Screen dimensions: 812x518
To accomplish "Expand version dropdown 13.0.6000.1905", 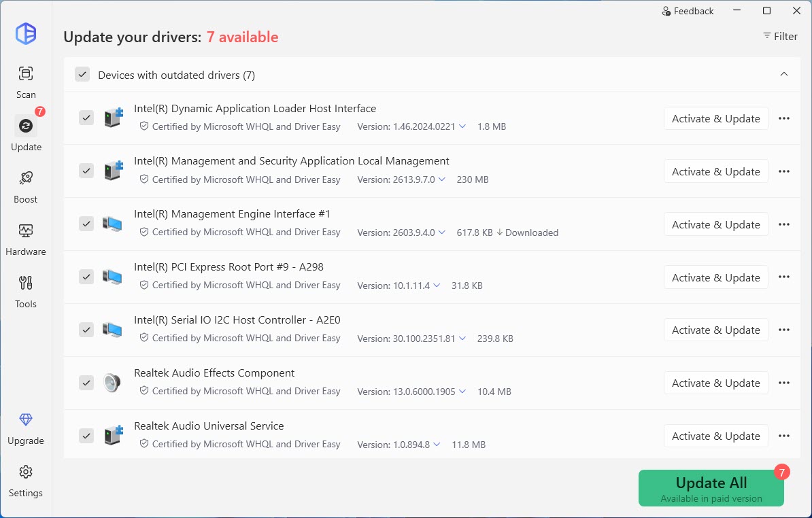I will 462,391.
